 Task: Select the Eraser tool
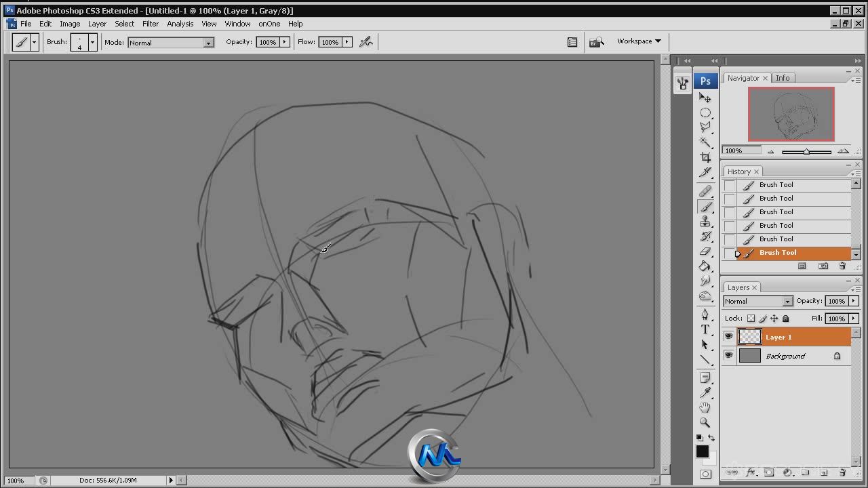[705, 251]
